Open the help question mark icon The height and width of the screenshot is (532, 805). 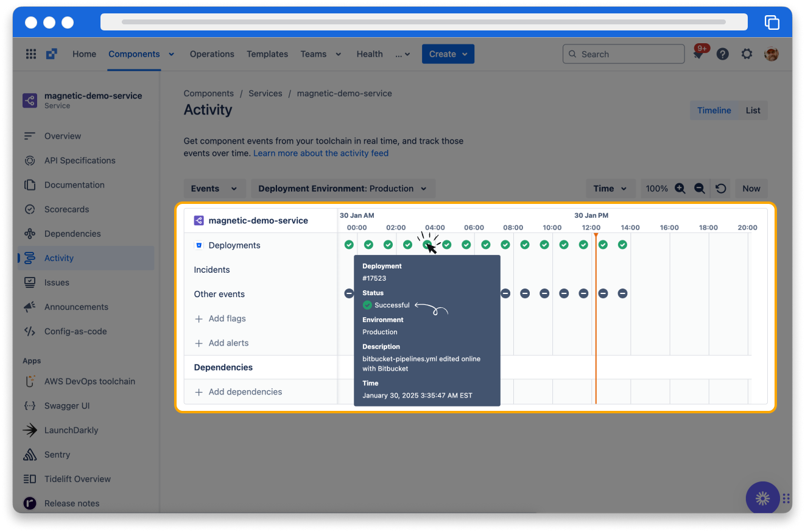723,54
